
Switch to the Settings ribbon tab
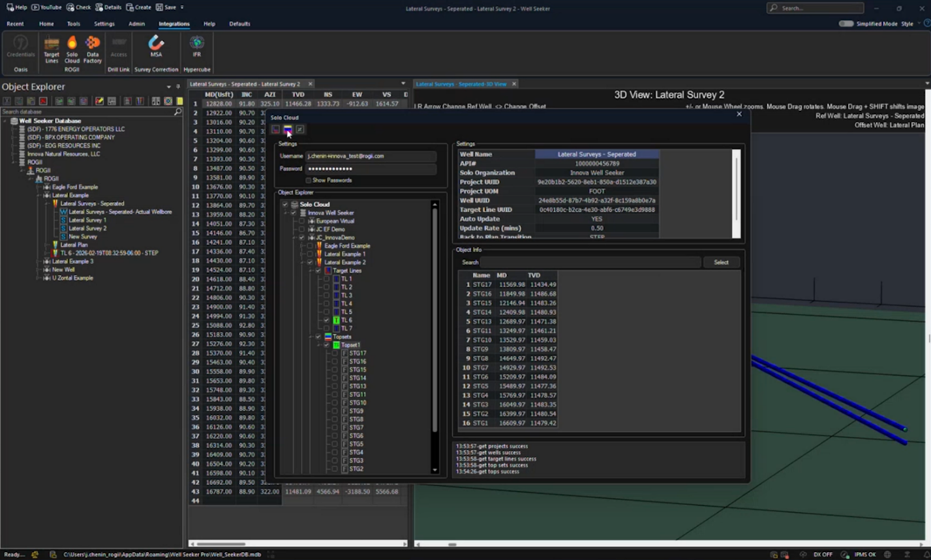click(104, 23)
